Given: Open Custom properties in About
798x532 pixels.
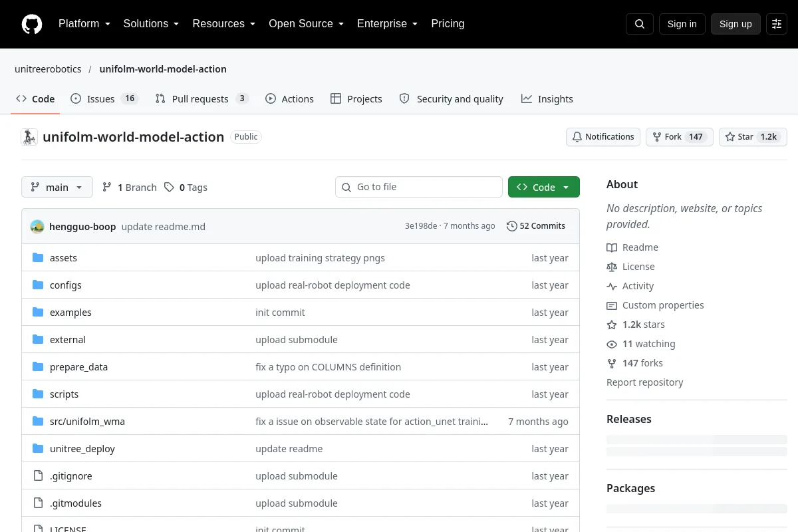Looking at the screenshot, I should coord(655,305).
